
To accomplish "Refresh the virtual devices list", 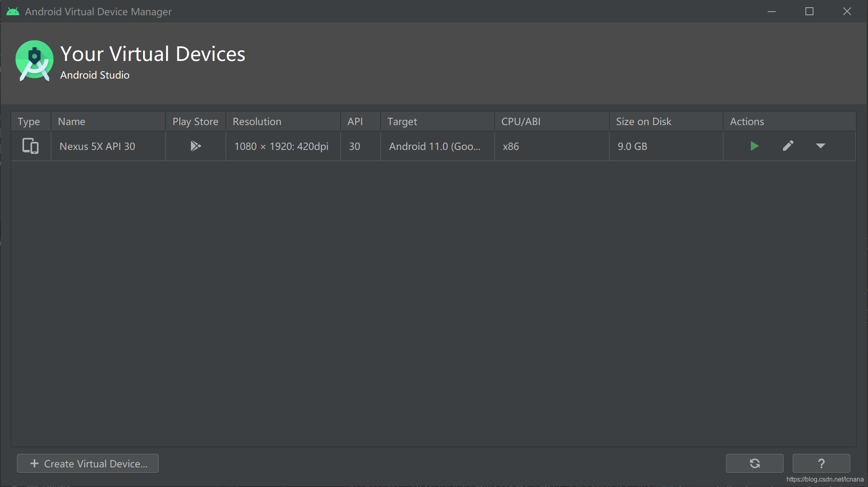I will pos(754,463).
